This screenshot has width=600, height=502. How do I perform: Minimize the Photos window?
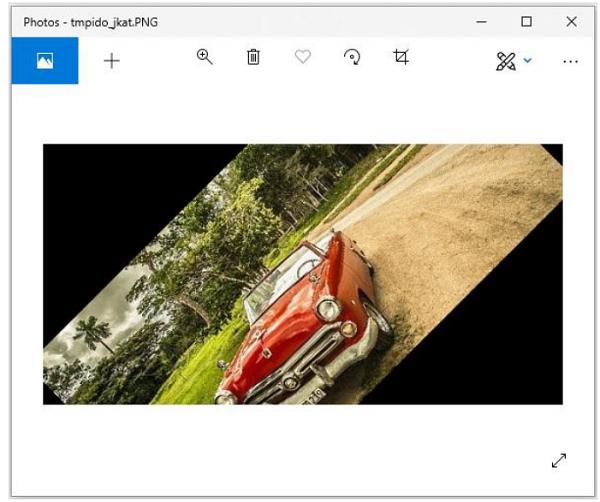coord(482,21)
